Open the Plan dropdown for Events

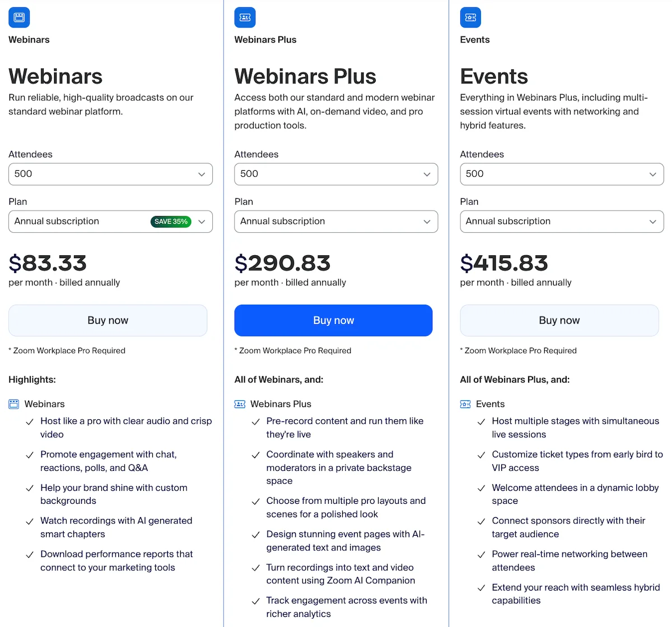(x=562, y=222)
